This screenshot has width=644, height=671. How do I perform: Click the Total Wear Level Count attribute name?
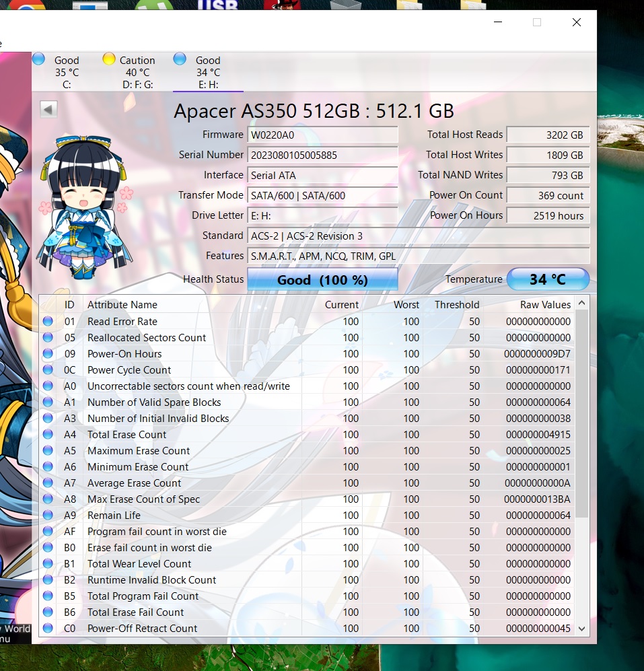(139, 563)
